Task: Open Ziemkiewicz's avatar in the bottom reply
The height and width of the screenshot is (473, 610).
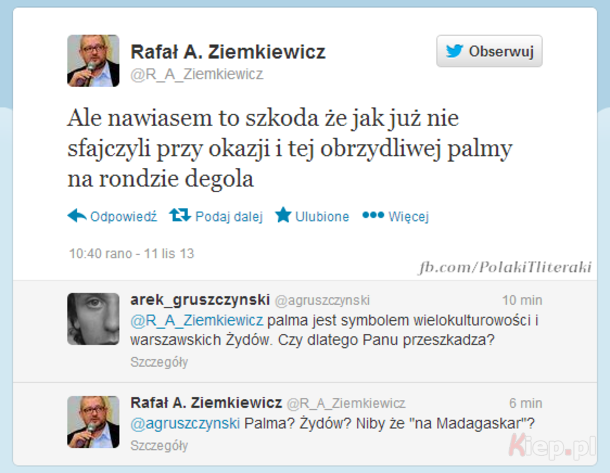Action: click(x=93, y=422)
